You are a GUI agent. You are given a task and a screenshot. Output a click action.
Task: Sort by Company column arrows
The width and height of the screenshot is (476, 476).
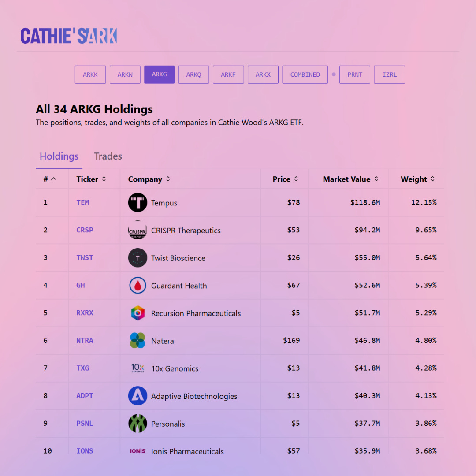168,179
